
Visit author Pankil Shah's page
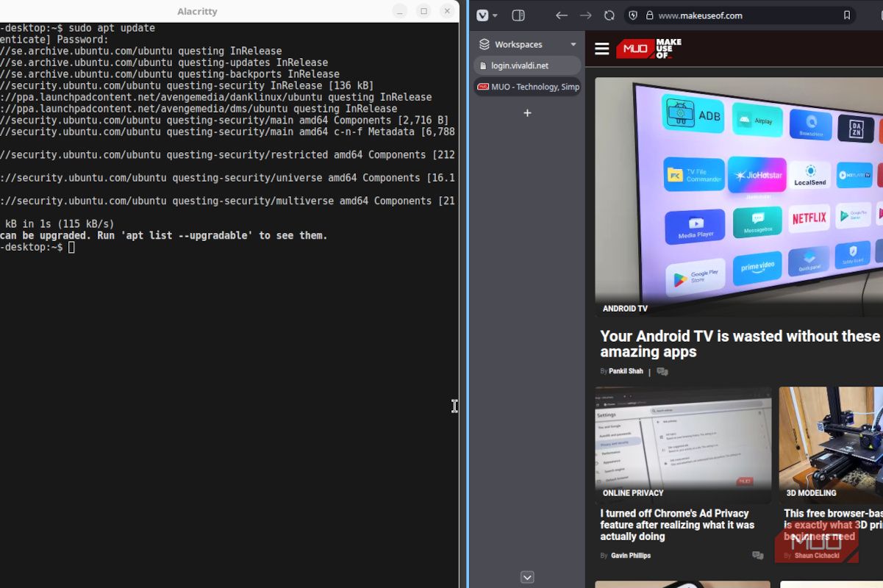coord(626,372)
